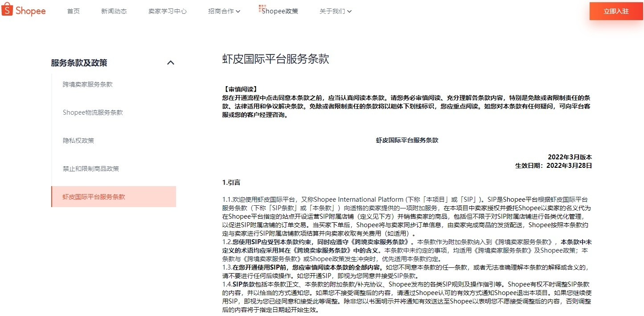Click the large page title above 【审慎阅读】
This screenshot has height=316, width=644.
[275, 59]
